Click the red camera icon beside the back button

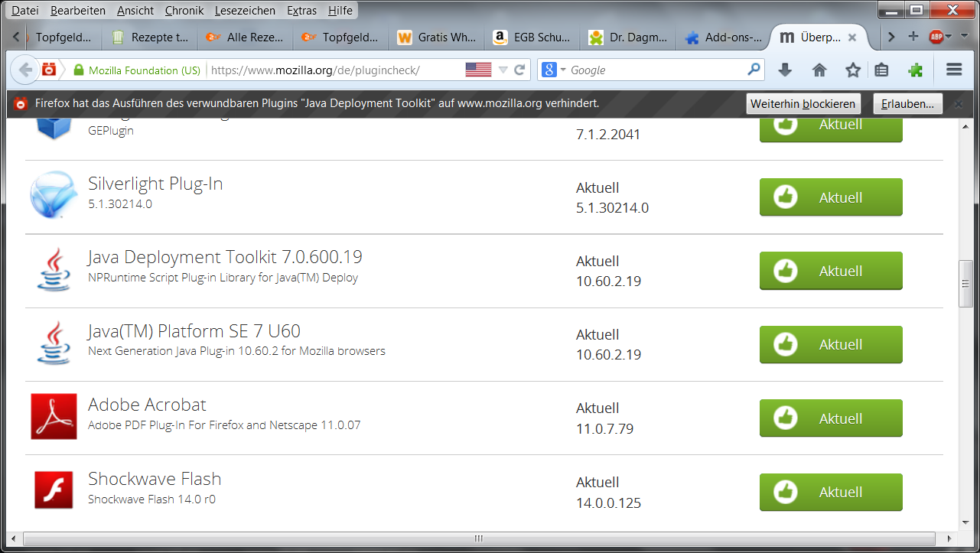pos(49,70)
